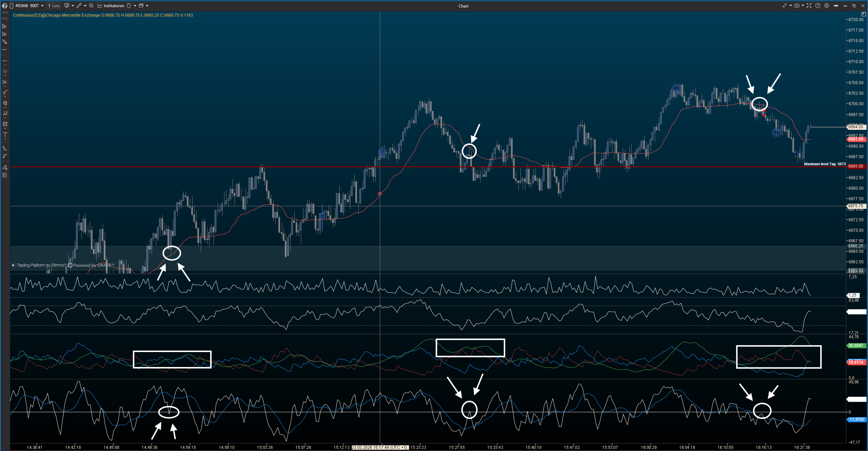The width and height of the screenshot is (868, 451).
Task: Select the wave pattern tool
Action: pos(5,114)
